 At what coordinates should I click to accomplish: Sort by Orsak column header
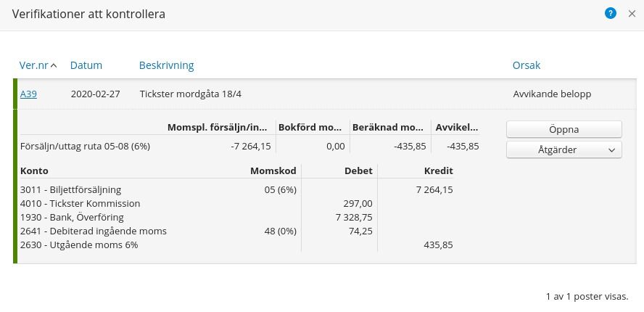[526, 65]
